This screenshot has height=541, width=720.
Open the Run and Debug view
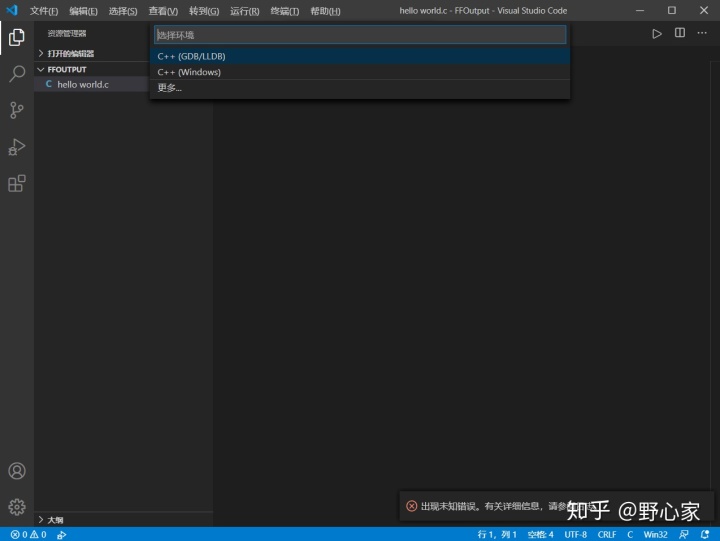pyautogui.click(x=17, y=147)
